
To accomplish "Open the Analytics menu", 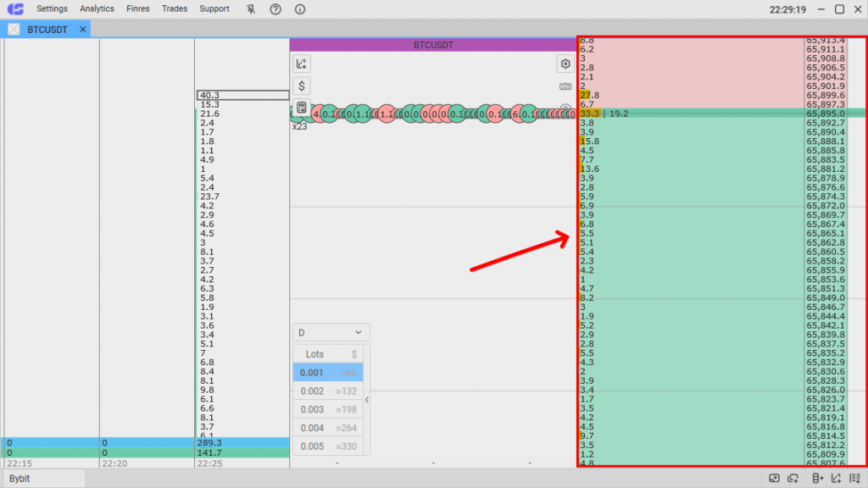I will point(97,8).
